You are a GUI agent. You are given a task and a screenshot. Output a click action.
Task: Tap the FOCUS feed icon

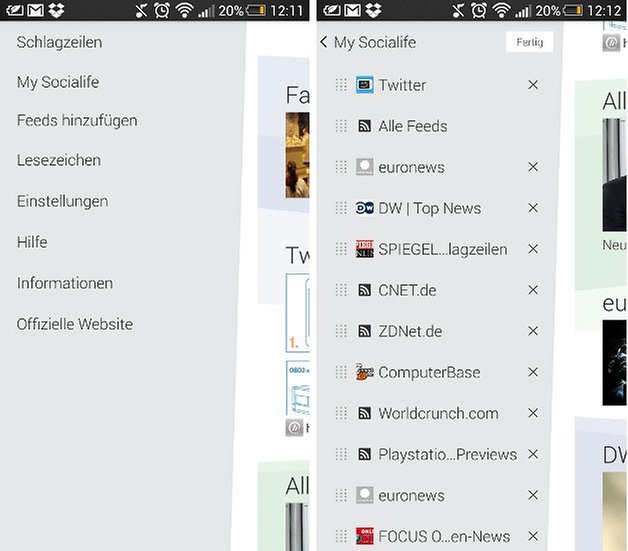[364, 536]
